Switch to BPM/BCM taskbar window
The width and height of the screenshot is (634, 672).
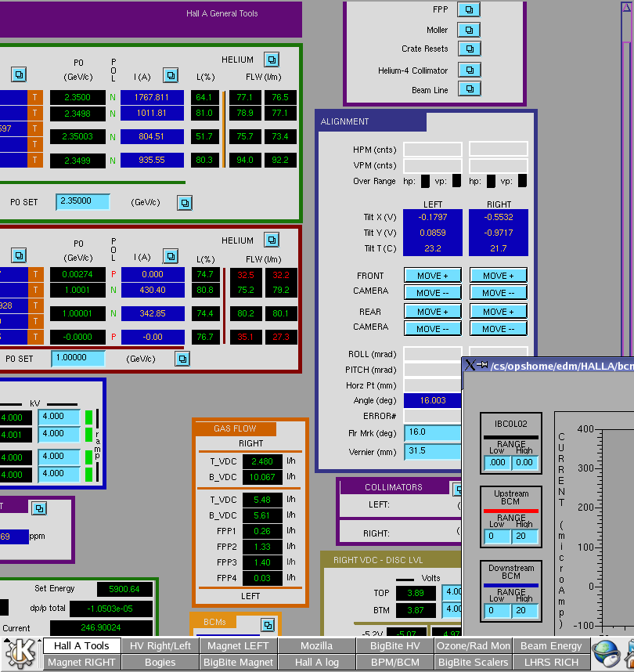click(395, 662)
